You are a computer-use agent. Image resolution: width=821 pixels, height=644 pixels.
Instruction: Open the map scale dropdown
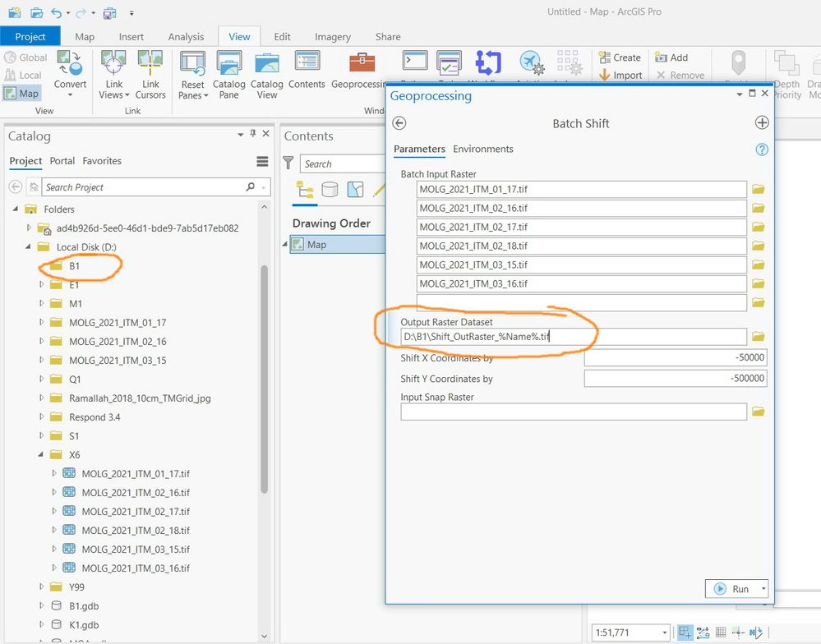[x=664, y=632]
